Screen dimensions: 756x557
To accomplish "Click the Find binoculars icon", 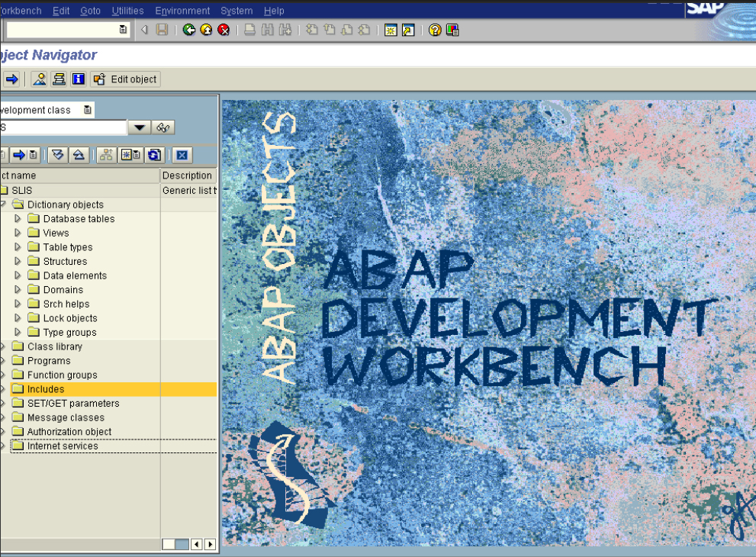I will point(268,30).
